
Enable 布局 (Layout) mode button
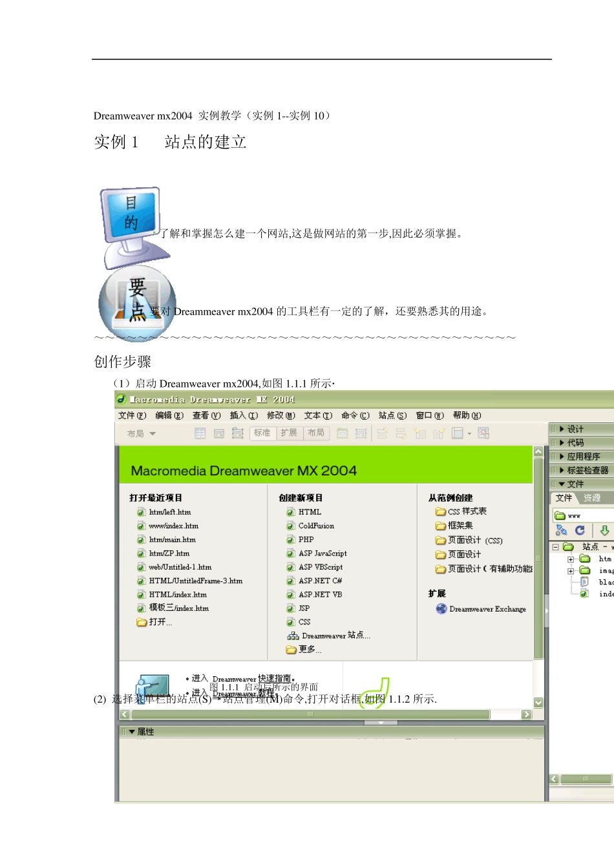click(316, 433)
